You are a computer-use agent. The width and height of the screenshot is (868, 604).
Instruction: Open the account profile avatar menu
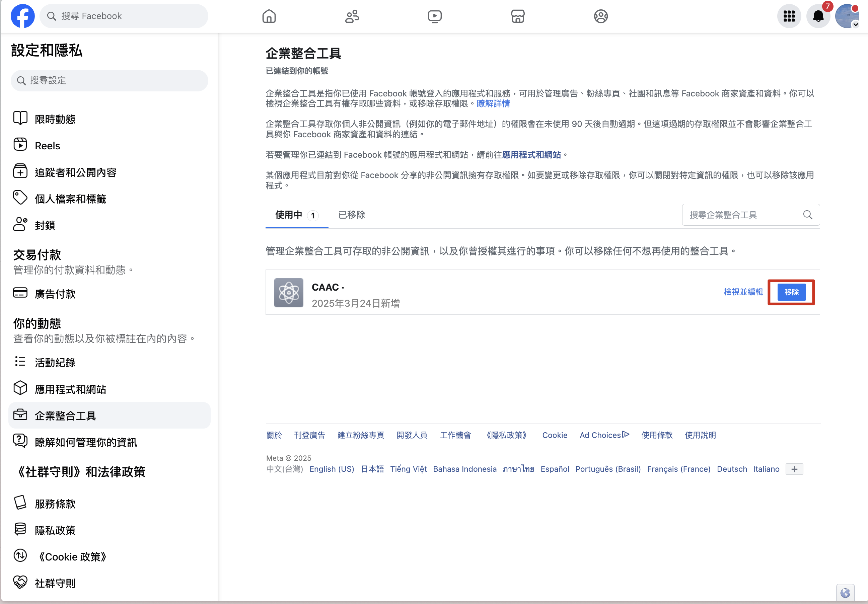[847, 16]
